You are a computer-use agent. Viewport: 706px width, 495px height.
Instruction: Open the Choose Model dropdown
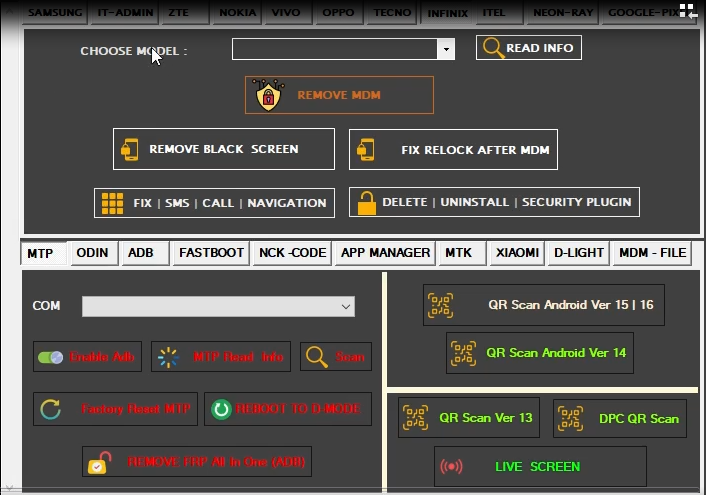[445, 49]
